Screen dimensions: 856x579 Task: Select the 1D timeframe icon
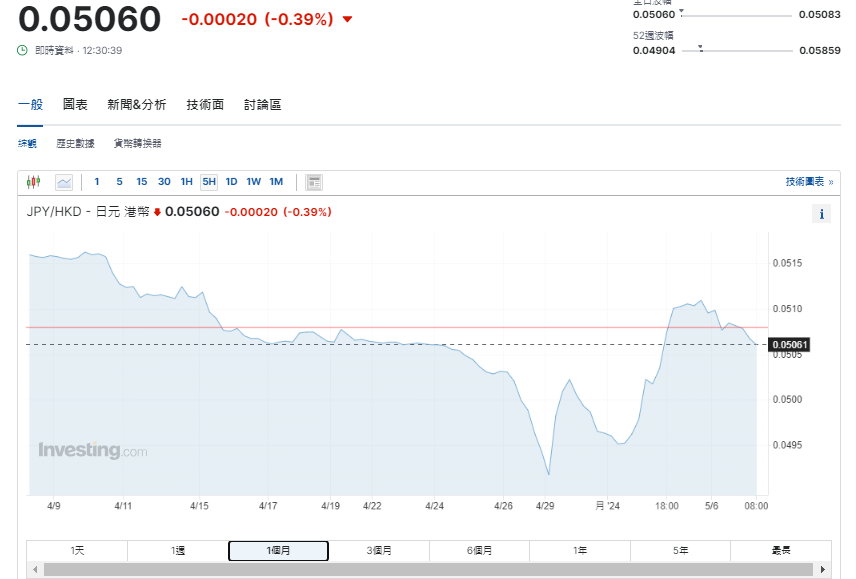point(229,182)
